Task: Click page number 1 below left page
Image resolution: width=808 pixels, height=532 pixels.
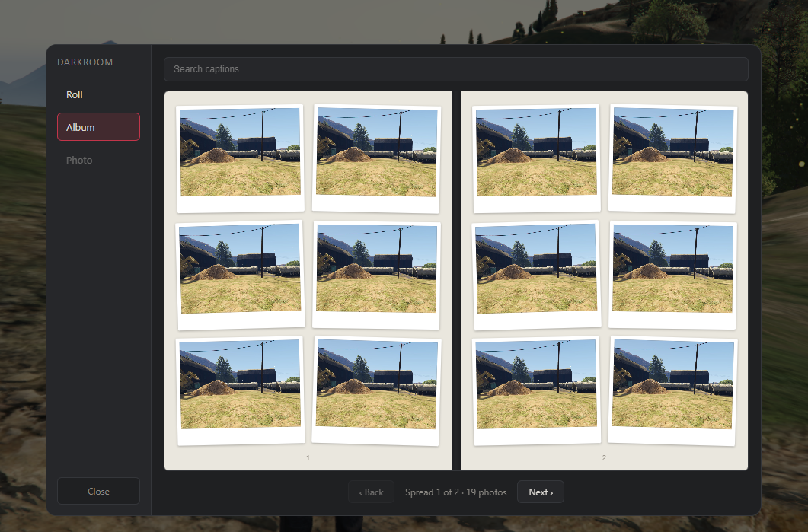Action: 308,457
